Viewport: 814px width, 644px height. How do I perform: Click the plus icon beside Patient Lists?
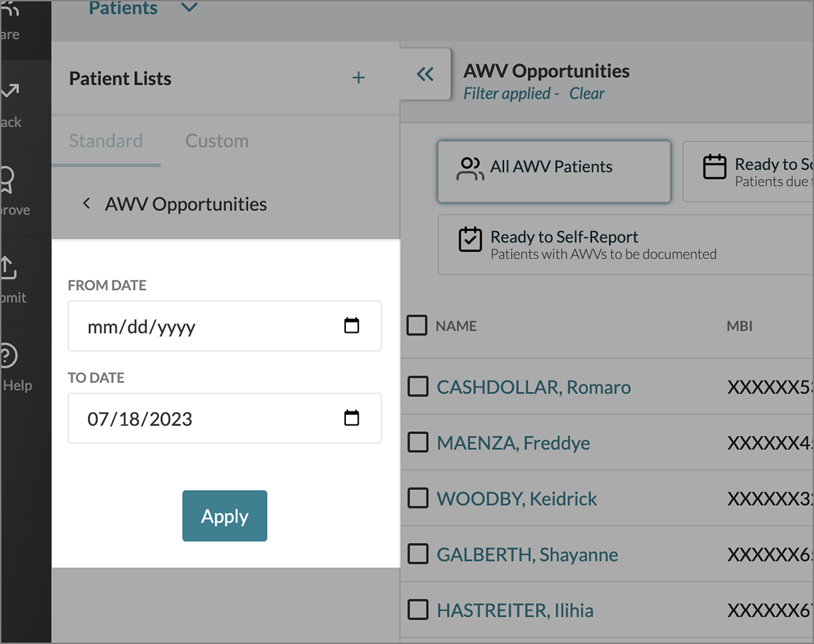(x=358, y=79)
